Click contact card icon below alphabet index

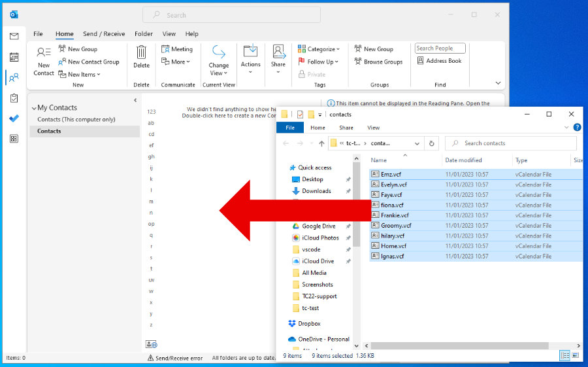coord(152,343)
